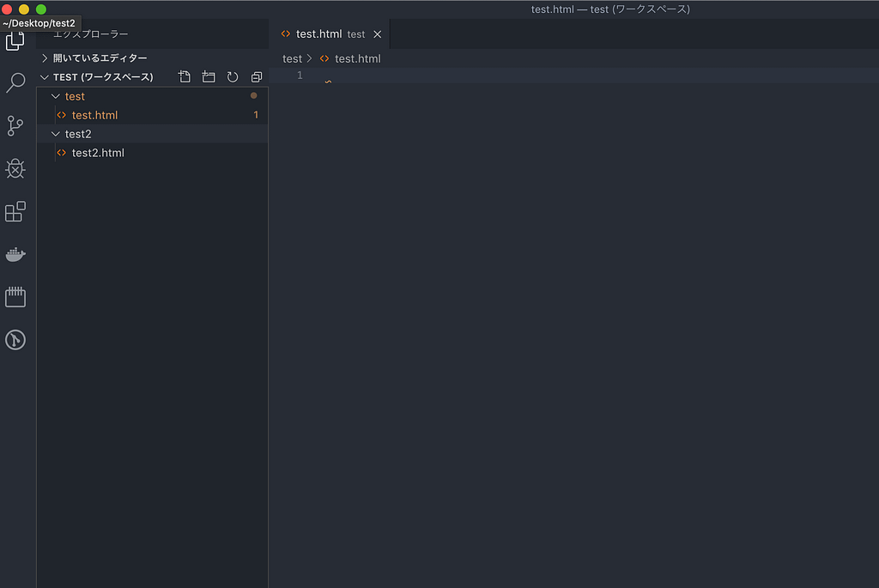Open the Extensions view icon
Viewport: 879px width, 588px height.
point(15,211)
